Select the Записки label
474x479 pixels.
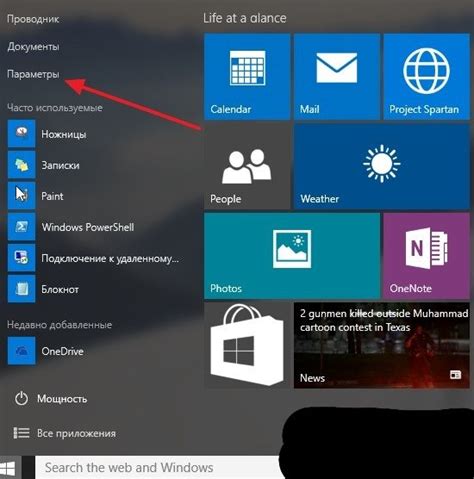click(x=60, y=165)
